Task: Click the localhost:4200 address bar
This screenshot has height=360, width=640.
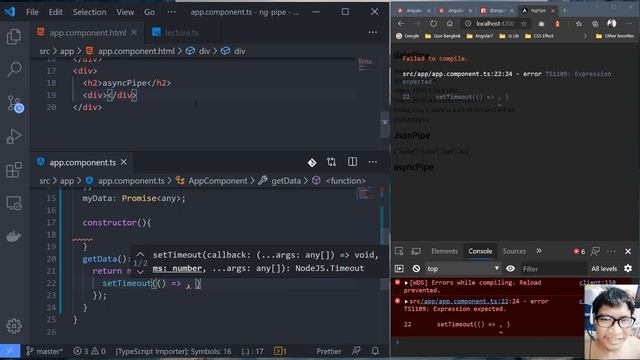Action: click(495, 24)
